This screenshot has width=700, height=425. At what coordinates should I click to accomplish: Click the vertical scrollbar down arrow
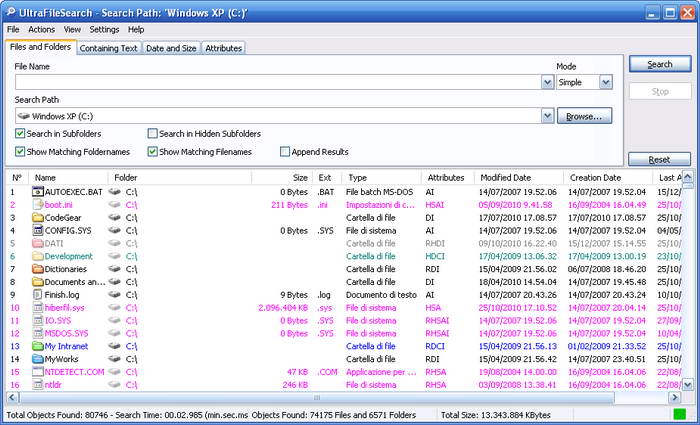click(x=688, y=384)
